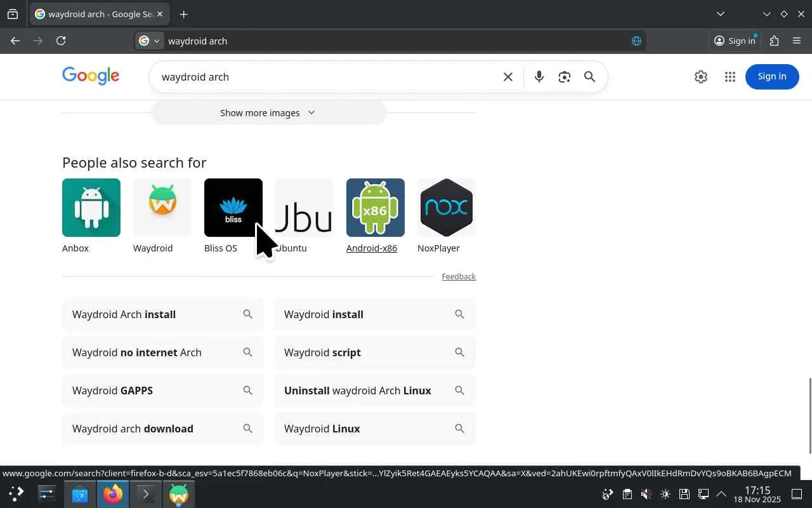Close the waydroid arch tab

[159, 14]
